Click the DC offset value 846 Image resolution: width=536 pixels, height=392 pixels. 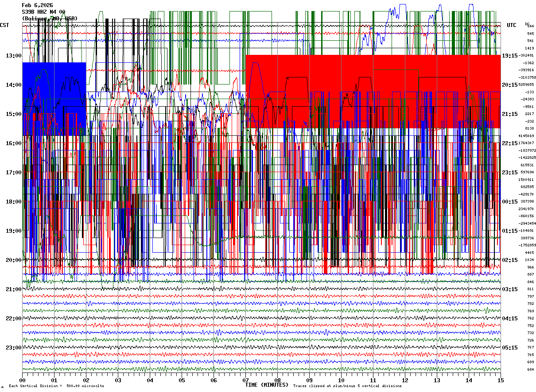pyautogui.click(x=530, y=282)
